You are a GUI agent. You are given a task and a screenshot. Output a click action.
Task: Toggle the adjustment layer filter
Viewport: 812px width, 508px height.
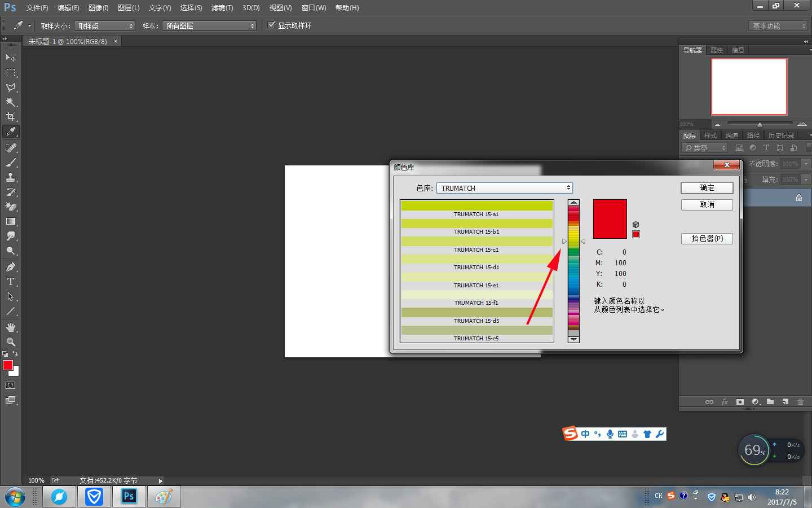(x=753, y=148)
